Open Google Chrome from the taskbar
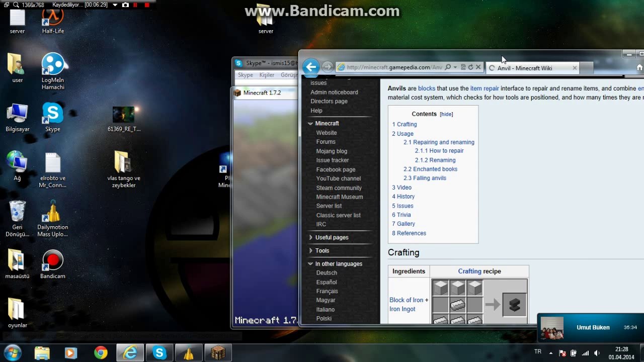This screenshot has width=644, height=362. point(101,353)
